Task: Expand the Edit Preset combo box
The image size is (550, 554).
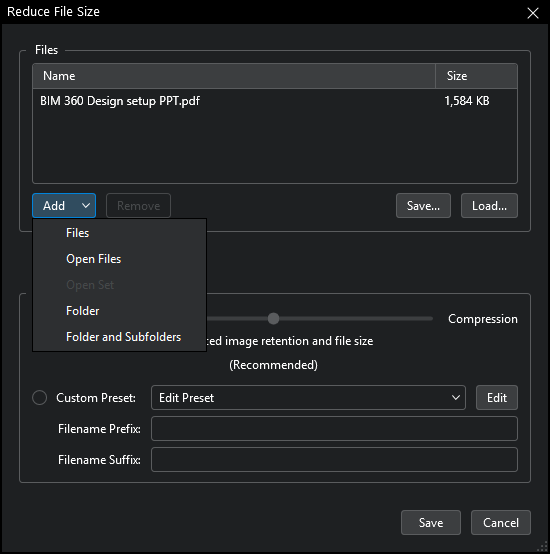Action: [308, 397]
